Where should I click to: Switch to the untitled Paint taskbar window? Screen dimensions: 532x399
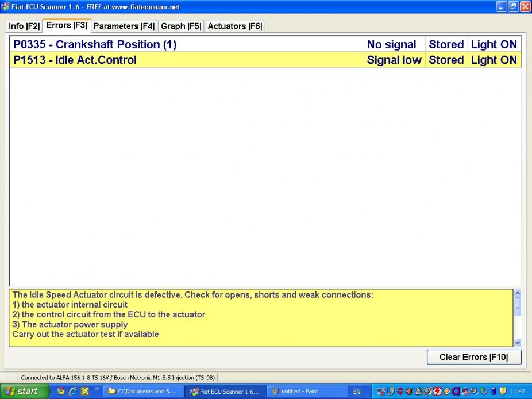307,392
